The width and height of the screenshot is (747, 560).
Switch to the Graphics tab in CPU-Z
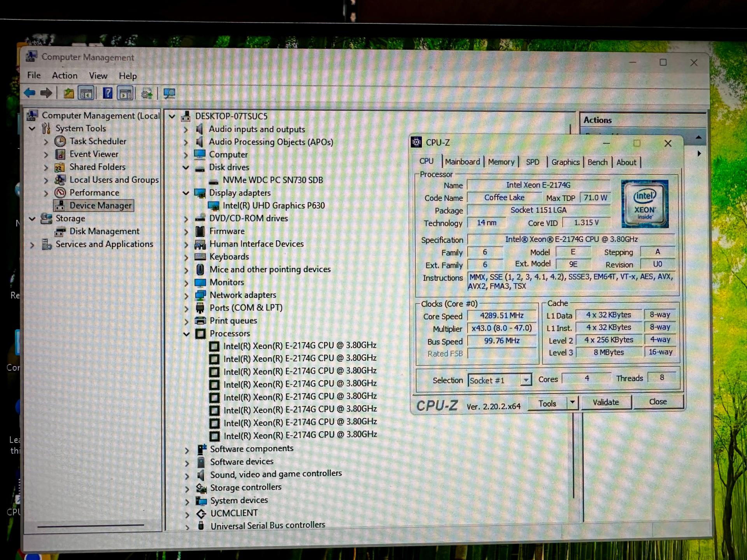565,163
